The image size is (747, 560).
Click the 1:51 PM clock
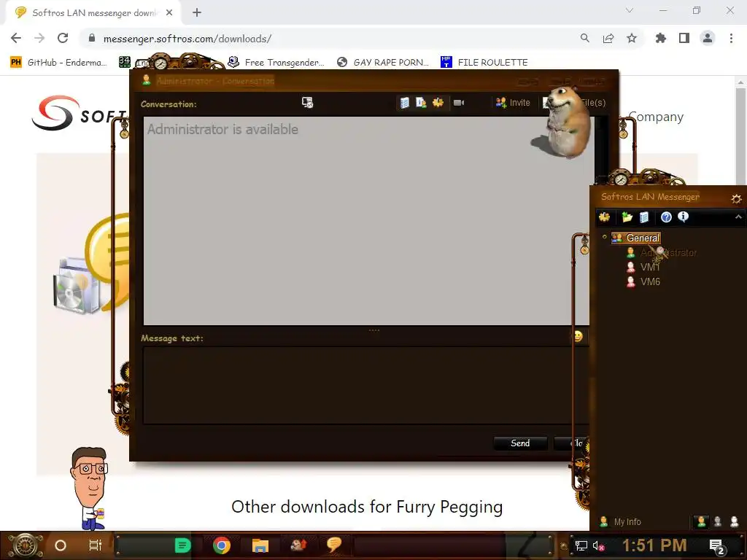tap(654, 545)
